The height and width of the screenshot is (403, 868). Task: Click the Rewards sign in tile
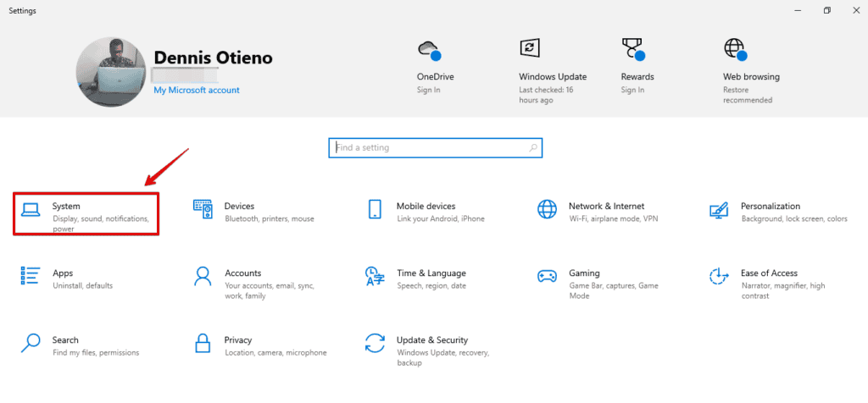click(x=636, y=69)
